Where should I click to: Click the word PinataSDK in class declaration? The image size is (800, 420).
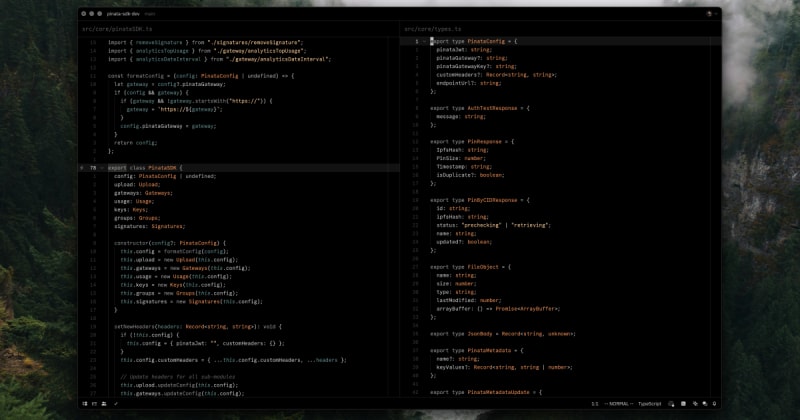163,168
